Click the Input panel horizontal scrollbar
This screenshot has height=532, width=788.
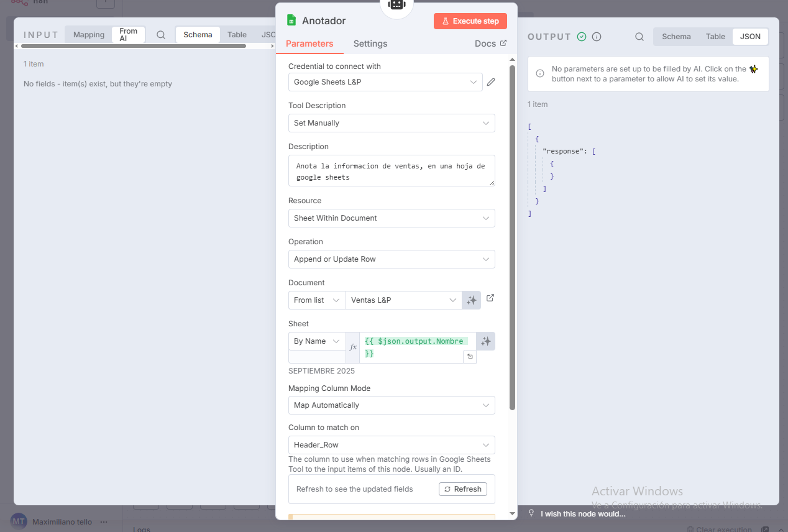coord(134,45)
